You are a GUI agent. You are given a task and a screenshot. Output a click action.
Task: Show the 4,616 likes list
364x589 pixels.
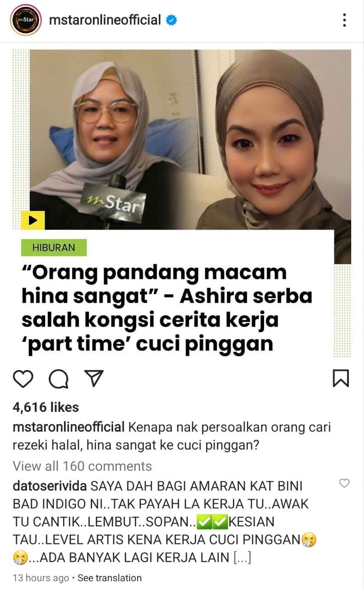(46, 407)
